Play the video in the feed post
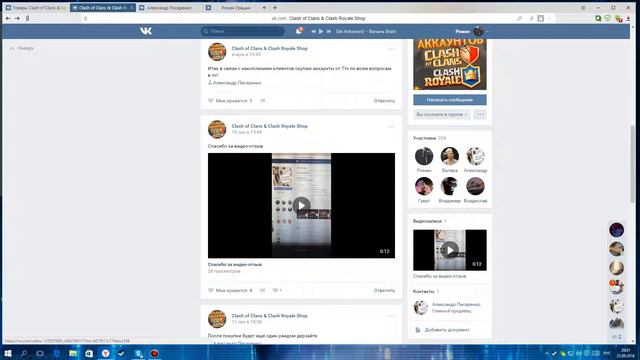This screenshot has width=640, height=360. tap(301, 205)
